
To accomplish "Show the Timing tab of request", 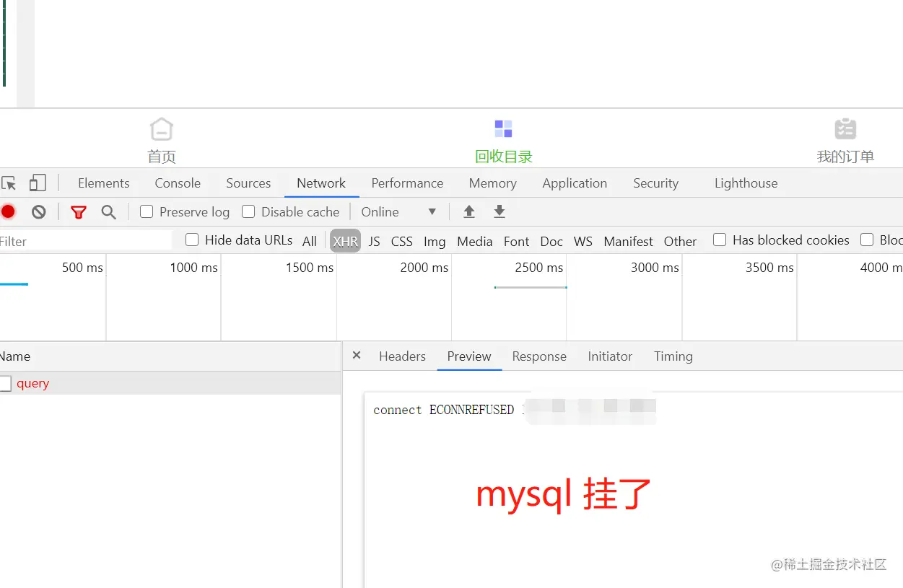I will (673, 356).
